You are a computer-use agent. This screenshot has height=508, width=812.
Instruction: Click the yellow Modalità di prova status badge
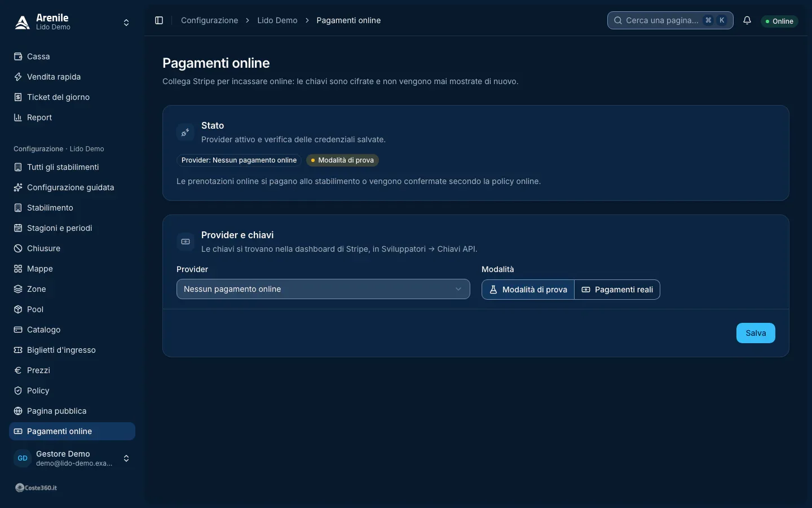click(342, 160)
